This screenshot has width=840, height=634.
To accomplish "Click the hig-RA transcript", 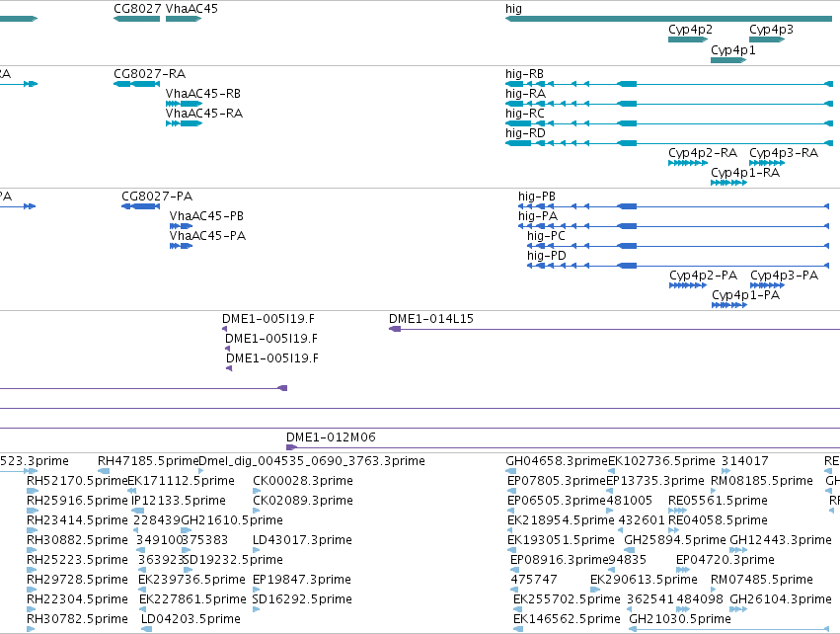I will [x=669, y=104].
